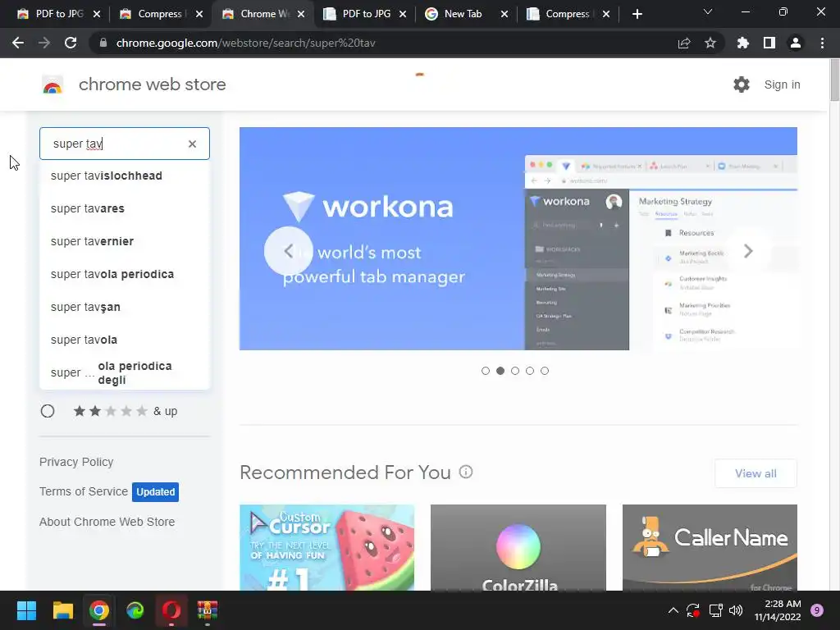The image size is (840, 630).
Task: Bookmark this tab with the star icon
Action: pyautogui.click(x=710, y=43)
